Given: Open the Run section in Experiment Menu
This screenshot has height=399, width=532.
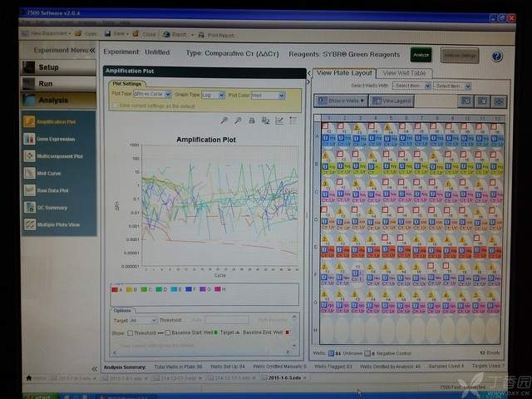Looking at the screenshot, I should (59, 83).
